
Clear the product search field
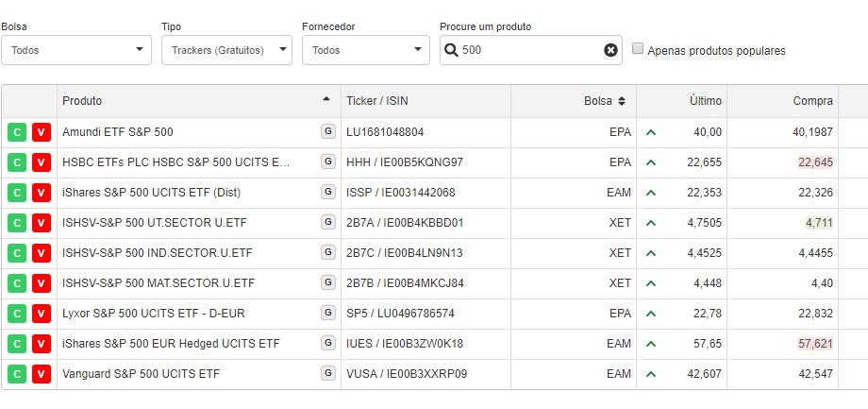(x=610, y=50)
